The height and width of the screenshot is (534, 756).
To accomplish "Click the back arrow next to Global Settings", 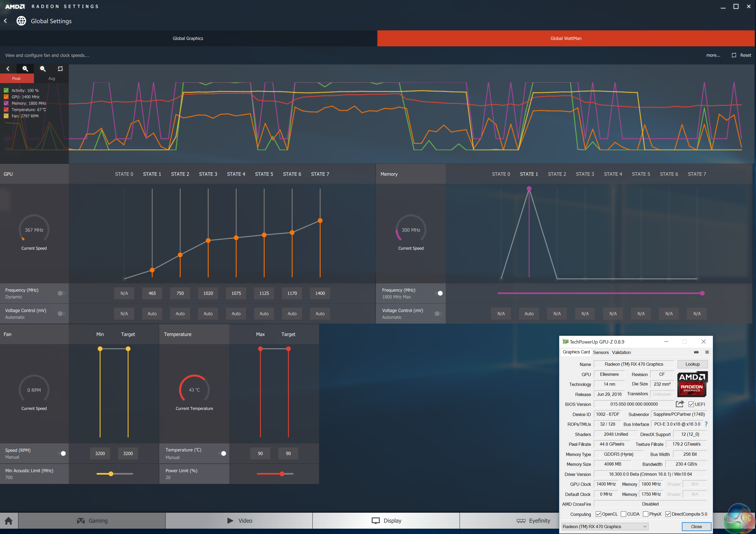I will pyautogui.click(x=6, y=21).
